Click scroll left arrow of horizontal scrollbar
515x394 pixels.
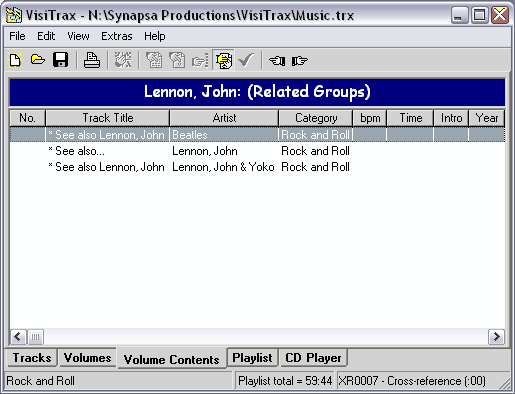(18, 337)
